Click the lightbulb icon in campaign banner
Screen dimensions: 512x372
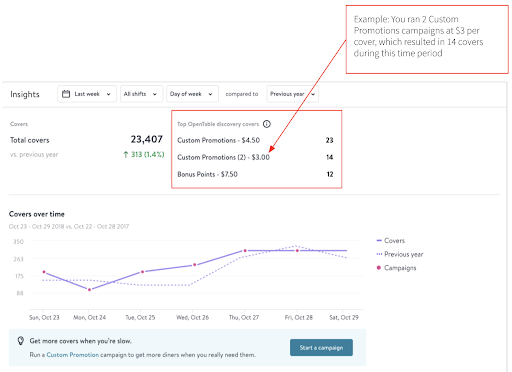click(x=21, y=341)
